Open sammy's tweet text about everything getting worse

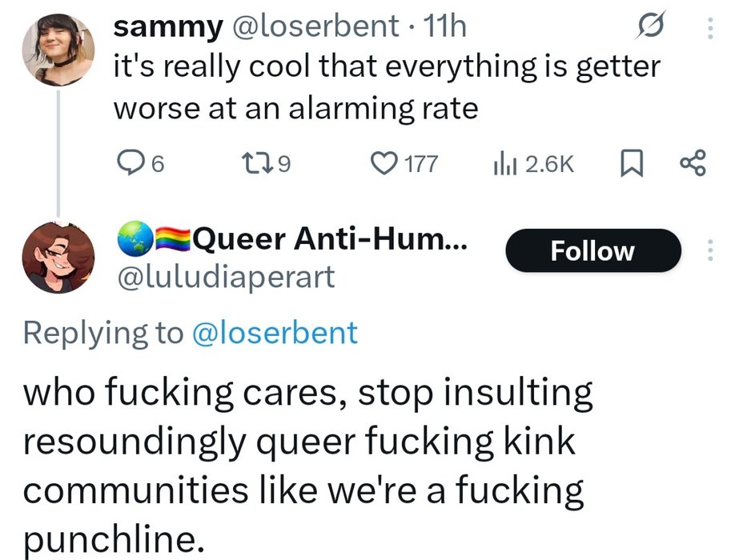click(x=386, y=86)
